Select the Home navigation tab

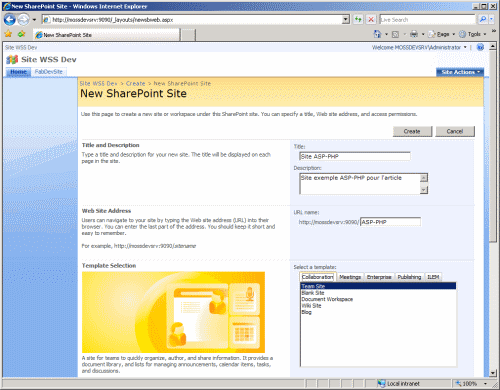[18, 72]
